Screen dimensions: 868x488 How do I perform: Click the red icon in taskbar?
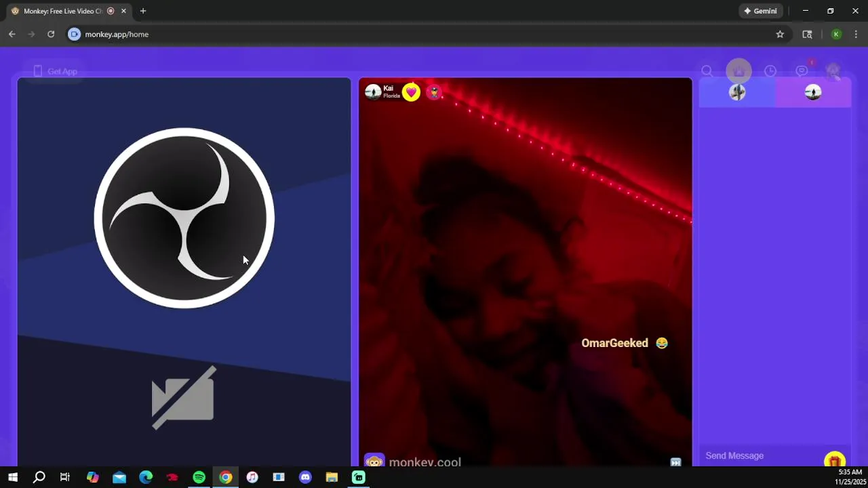point(172,477)
